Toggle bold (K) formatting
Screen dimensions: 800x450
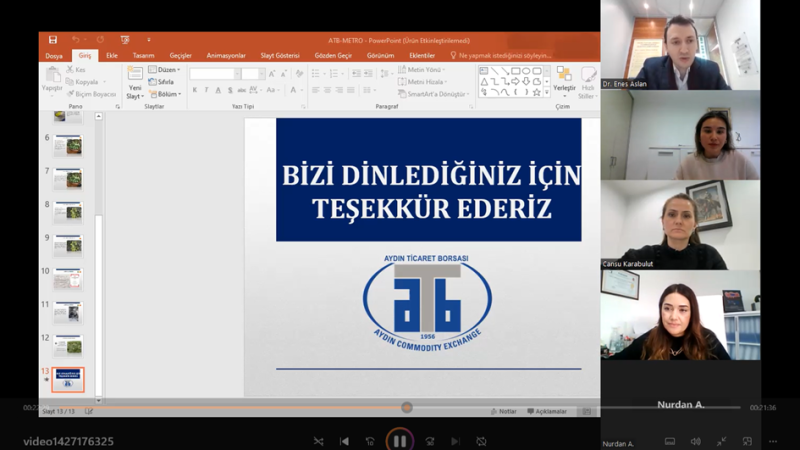click(x=194, y=90)
